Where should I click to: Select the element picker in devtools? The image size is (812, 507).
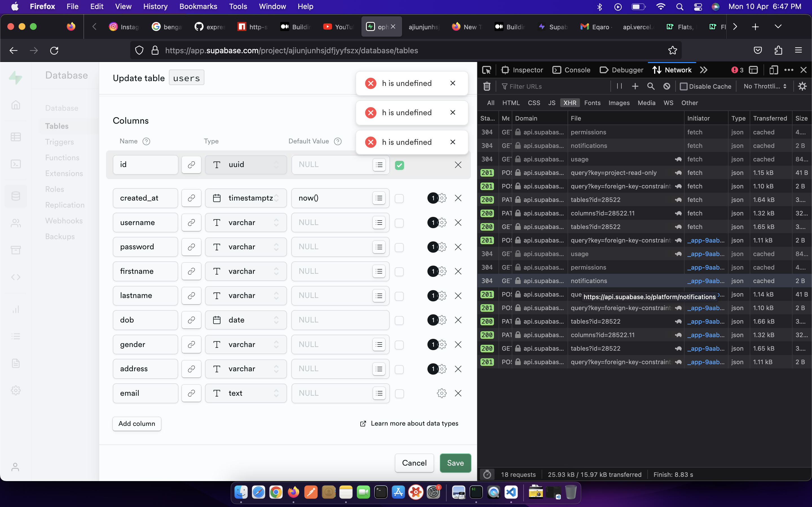click(x=487, y=70)
